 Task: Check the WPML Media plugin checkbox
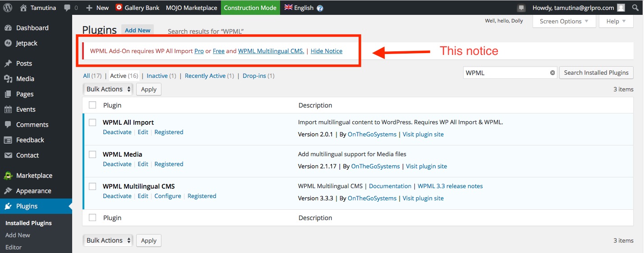pyautogui.click(x=92, y=154)
